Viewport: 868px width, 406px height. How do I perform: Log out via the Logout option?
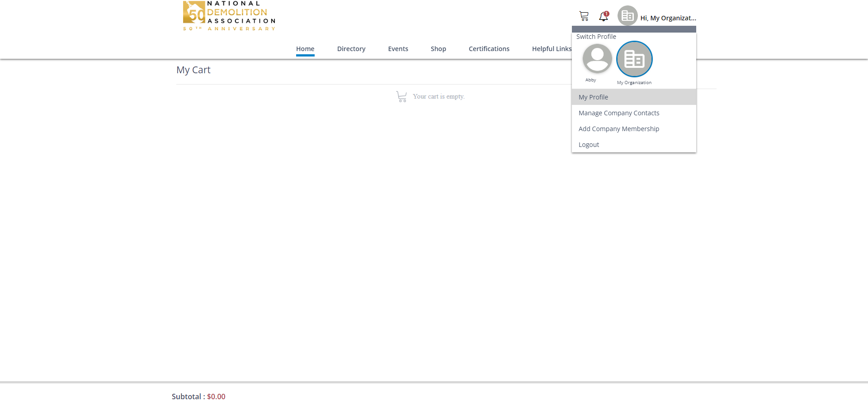click(x=589, y=145)
